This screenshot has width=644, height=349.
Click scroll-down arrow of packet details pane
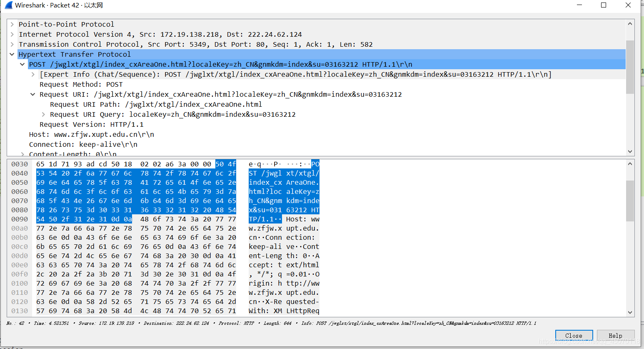[630, 151]
